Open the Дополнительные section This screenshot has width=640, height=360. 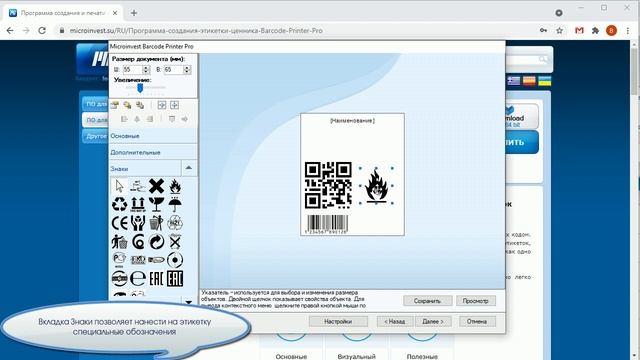click(x=153, y=152)
